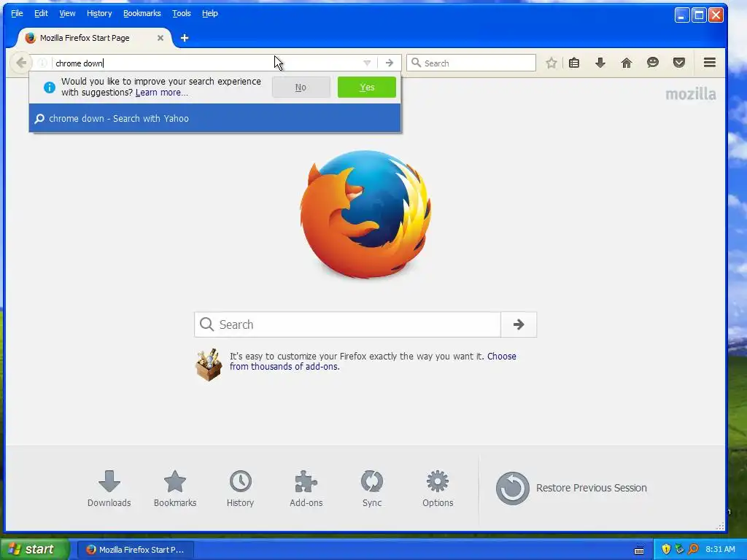
Task: Open the Edit menu
Action: (x=41, y=13)
